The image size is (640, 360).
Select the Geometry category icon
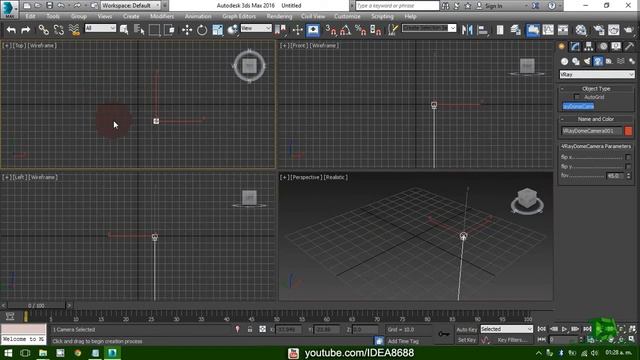pos(564,61)
